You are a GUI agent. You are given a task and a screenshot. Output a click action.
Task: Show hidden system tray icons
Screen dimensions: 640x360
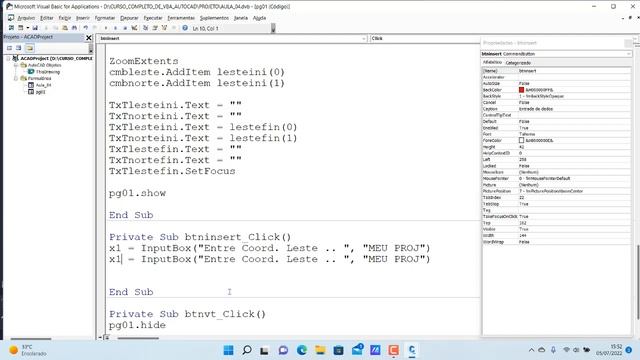[531, 350]
